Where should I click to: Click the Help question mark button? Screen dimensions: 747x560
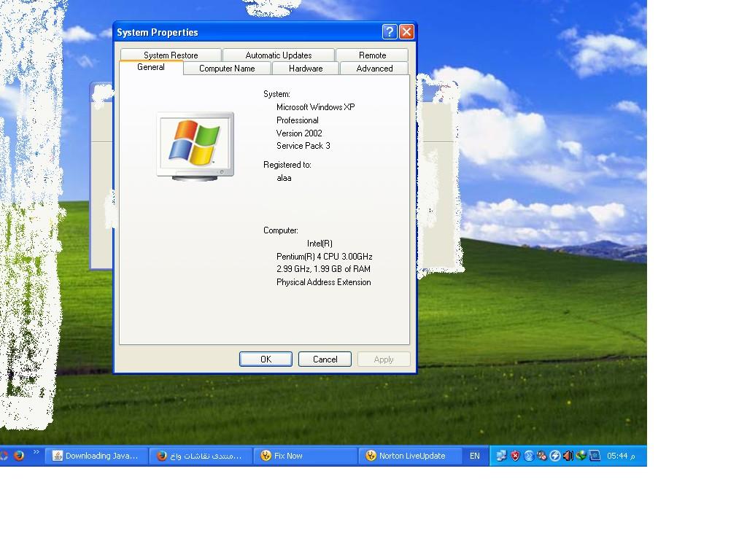click(x=390, y=32)
